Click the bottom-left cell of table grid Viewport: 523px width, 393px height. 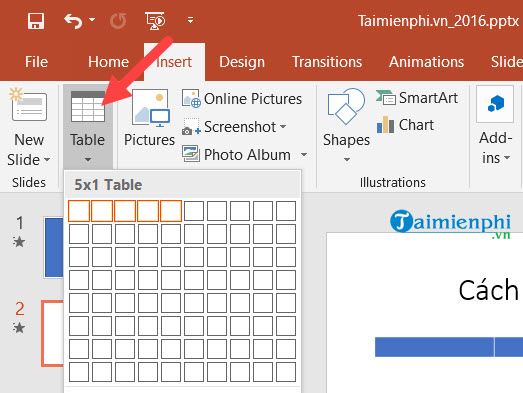click(x=79, y=372)
